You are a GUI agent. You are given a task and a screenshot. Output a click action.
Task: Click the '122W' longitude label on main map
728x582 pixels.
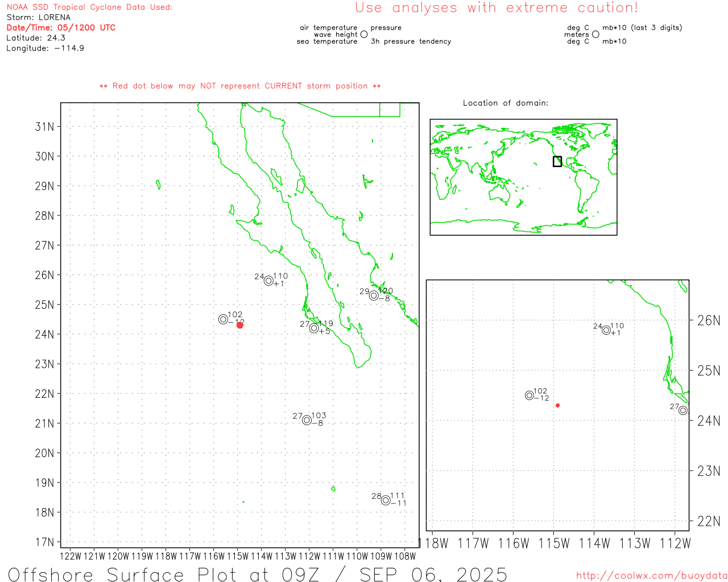(x=71, y=556)
